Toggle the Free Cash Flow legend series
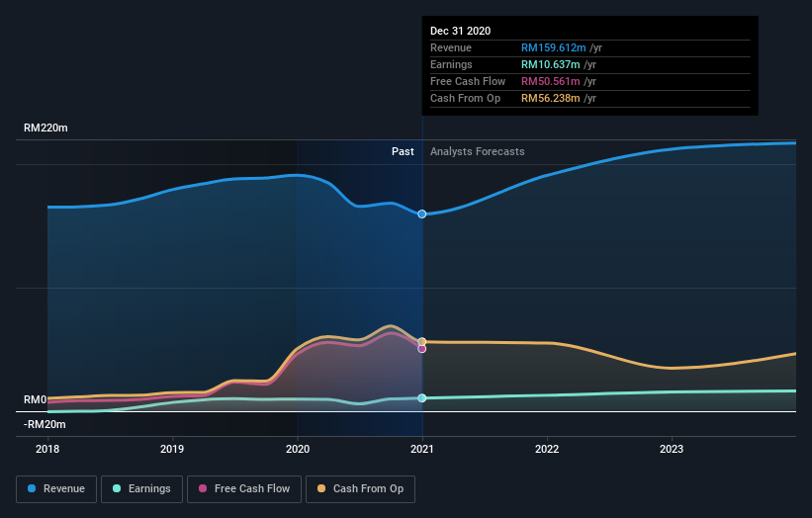 244,489
